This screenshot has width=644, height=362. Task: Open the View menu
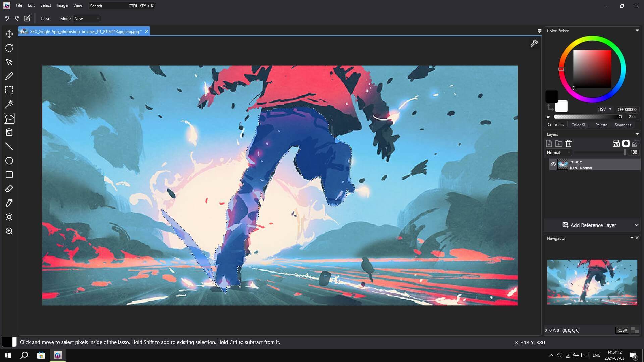(77, 5)
